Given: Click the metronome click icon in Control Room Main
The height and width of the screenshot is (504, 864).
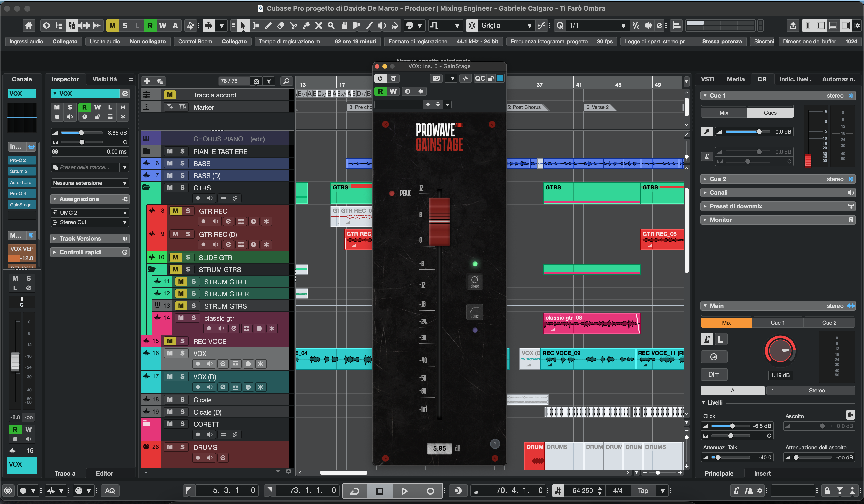Looking at the screenshot, I should 707,339.
